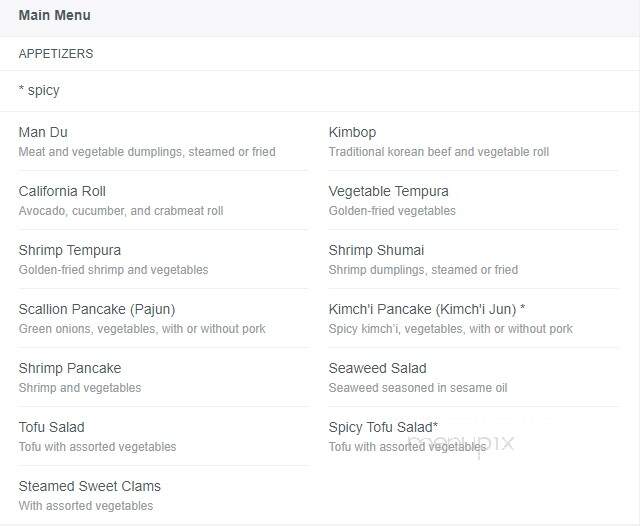640x526 pixels.
Task: Click the '* spicy' legend note
Action: (x=39, y=90)
